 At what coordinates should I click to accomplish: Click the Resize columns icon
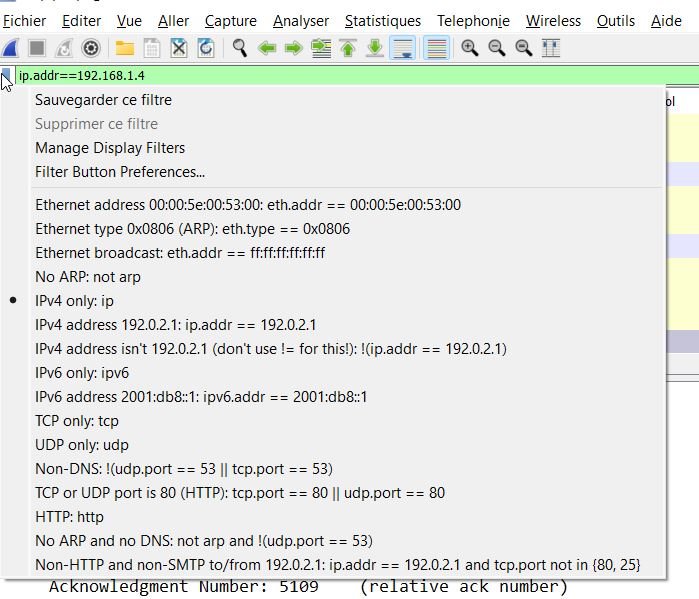(x=551, y=48)
